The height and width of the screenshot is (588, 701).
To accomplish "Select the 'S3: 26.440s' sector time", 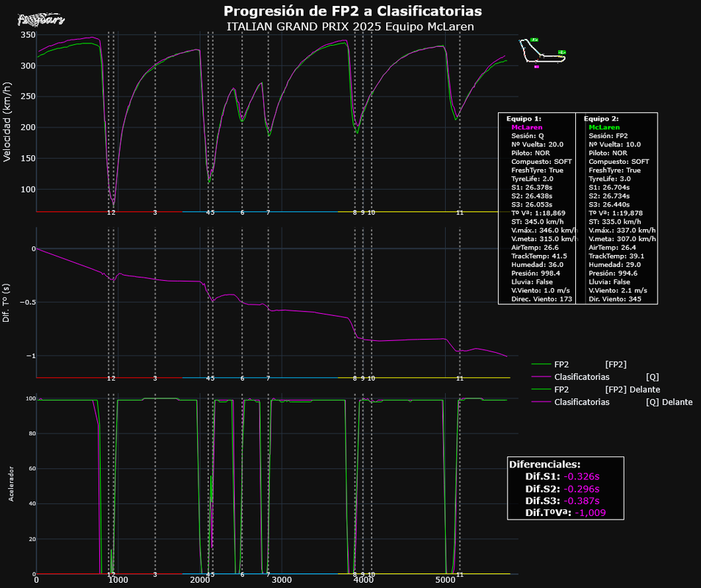I will tap(609, 204).
